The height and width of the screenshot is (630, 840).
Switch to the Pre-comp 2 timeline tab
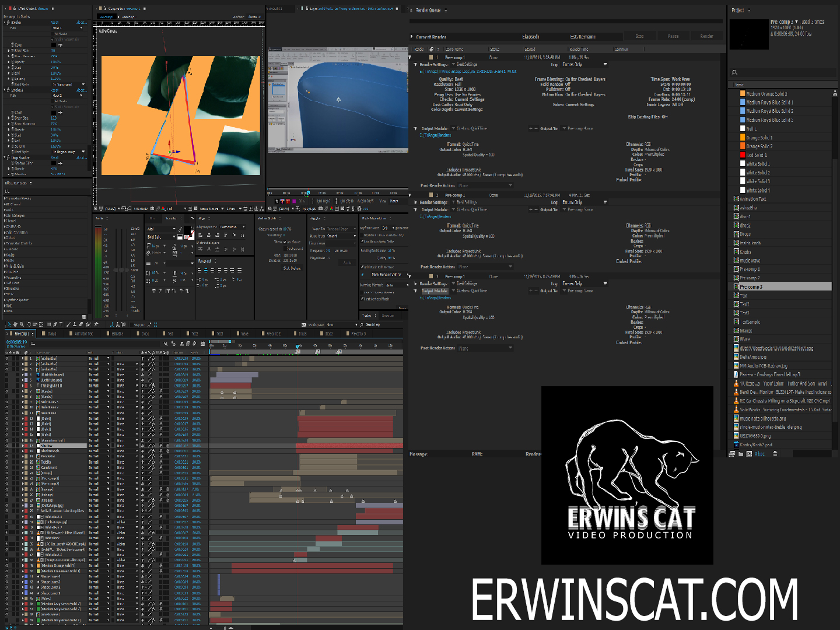(272, 334)
